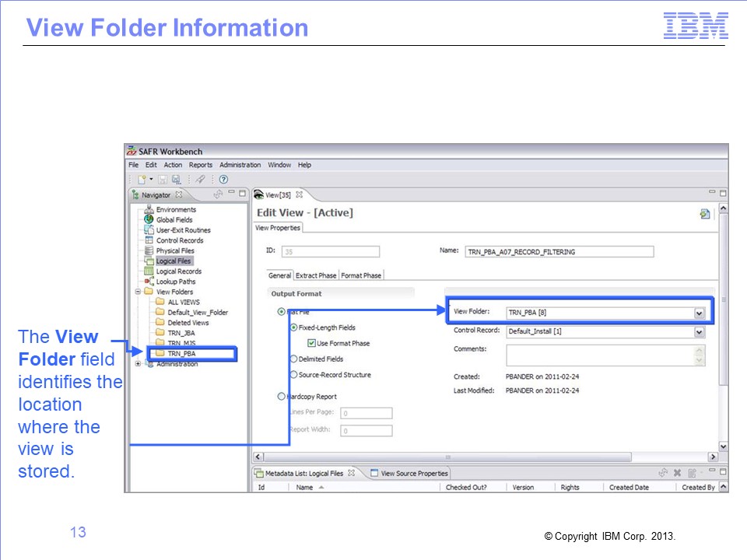Select the Delimited Fields radio button

point(294,359)
